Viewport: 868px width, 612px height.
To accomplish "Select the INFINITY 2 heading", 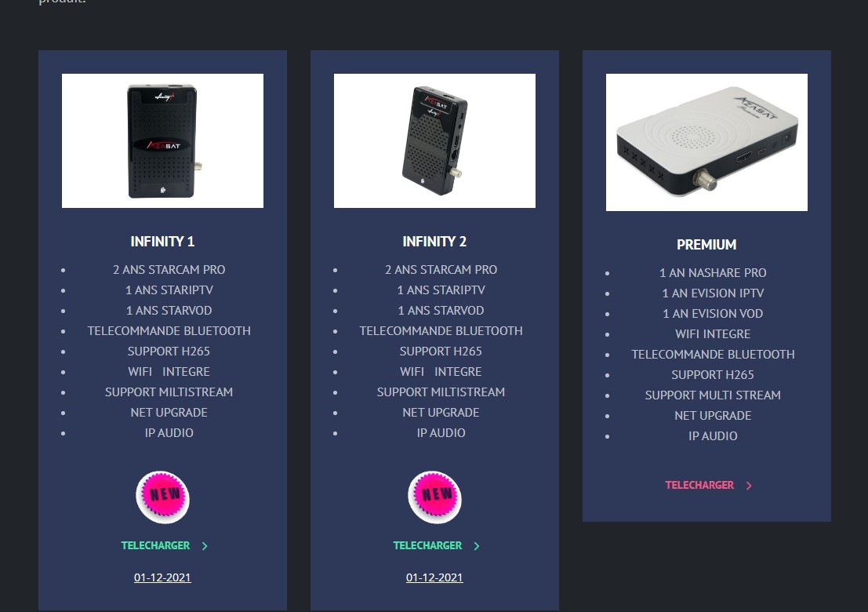I will [434, 242].
